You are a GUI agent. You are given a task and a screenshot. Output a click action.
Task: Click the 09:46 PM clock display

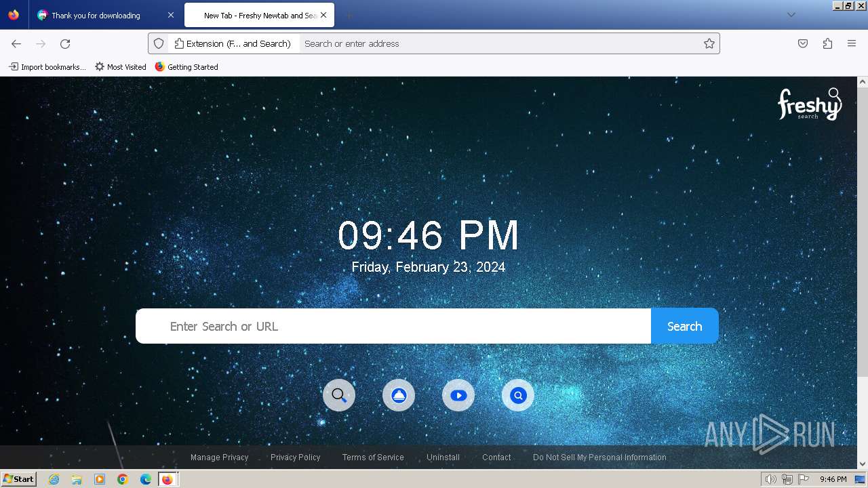coord(429,235)
